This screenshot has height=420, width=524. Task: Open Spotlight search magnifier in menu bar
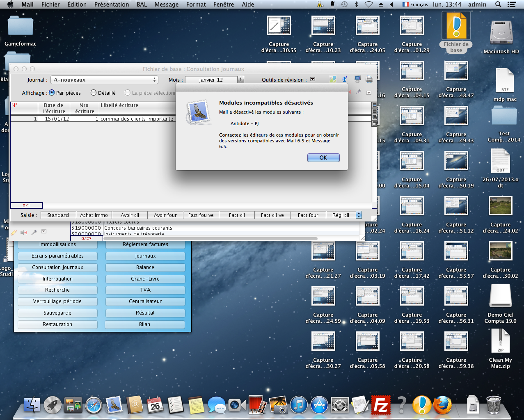click(498, 5)
